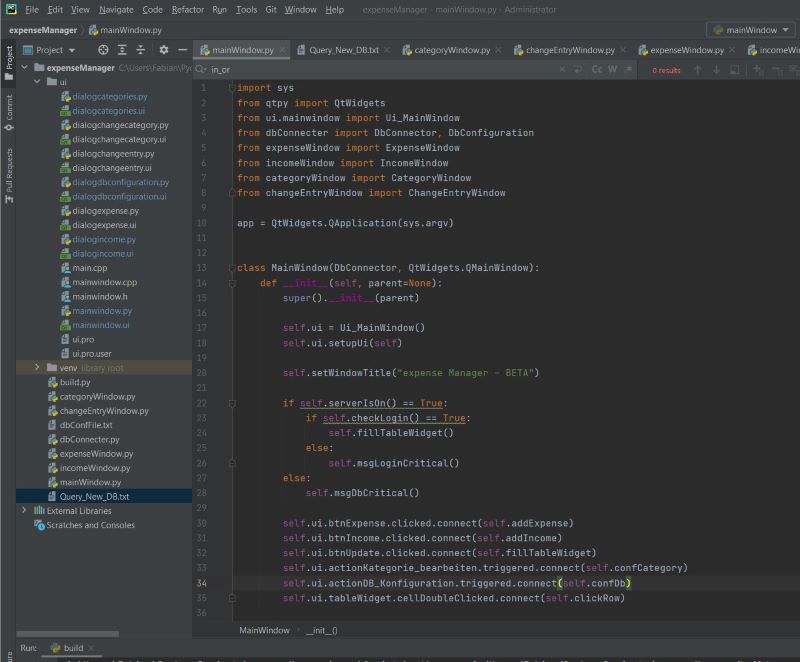Open Project panel settings gear
This screenshot has width=800, height=662.
coord(162,49)
